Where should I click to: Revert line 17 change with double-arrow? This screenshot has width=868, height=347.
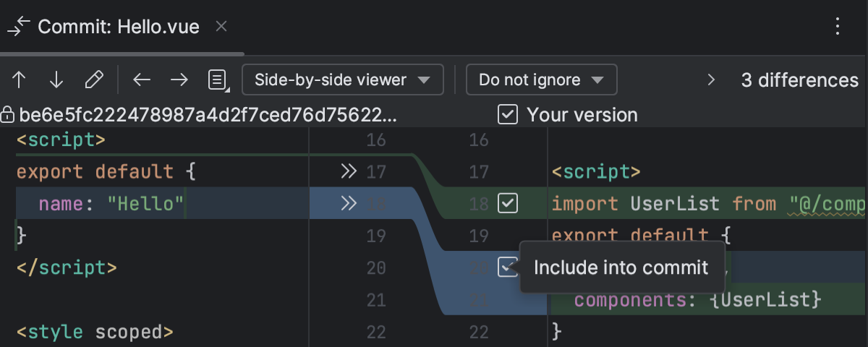click(349, 171)
